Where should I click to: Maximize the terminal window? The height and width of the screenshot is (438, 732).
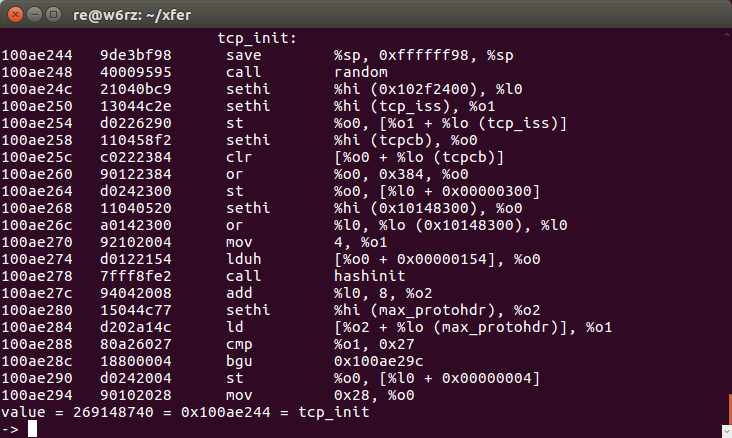[54, 15]
